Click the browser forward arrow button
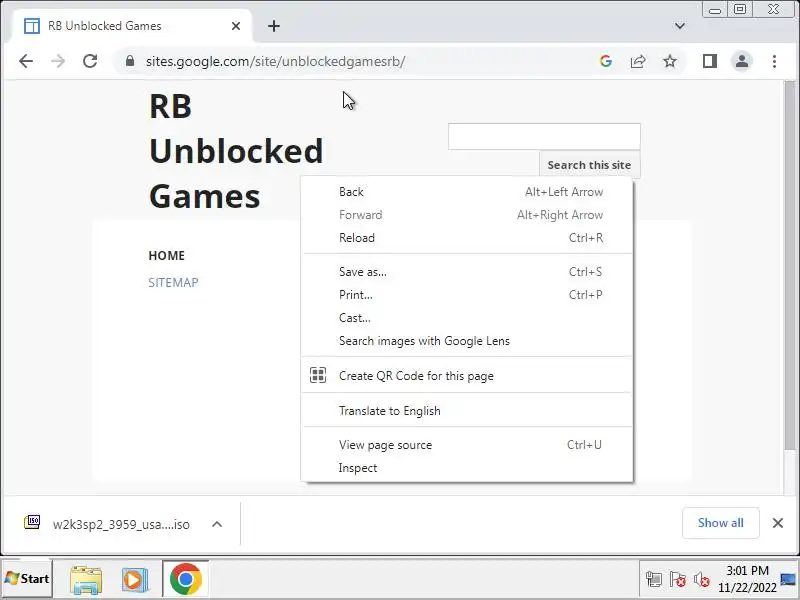Image resolution: width=800 pixels, height=600 pixels. click(58, 61)
